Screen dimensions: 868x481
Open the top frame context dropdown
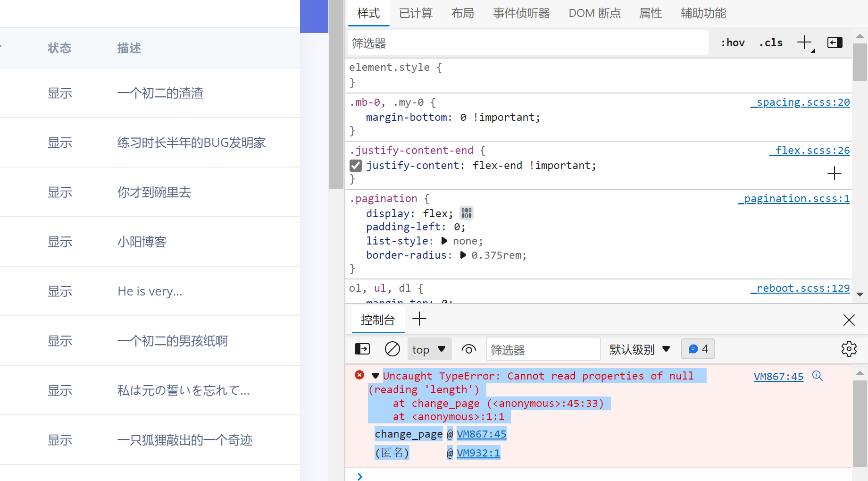click(429, 349)
